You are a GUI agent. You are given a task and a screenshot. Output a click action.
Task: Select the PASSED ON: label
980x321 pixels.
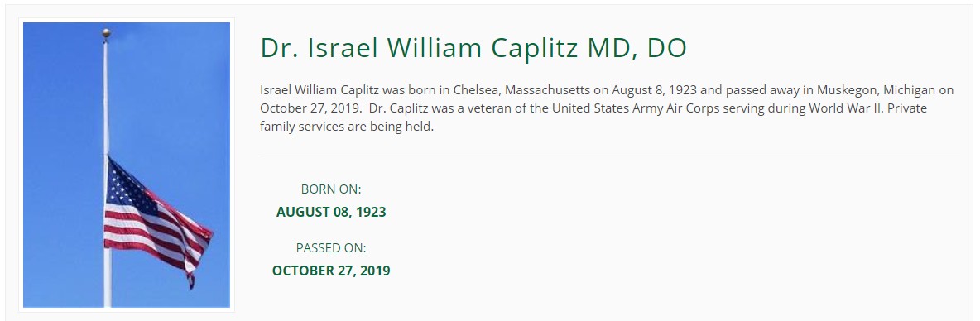pos(331,248)
